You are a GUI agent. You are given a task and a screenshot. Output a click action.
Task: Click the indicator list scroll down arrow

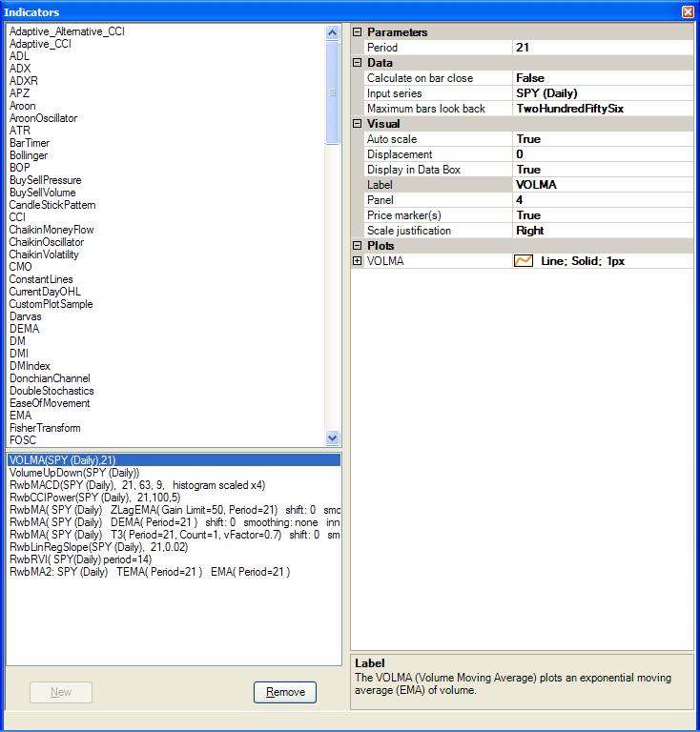[x=333, y=437]
